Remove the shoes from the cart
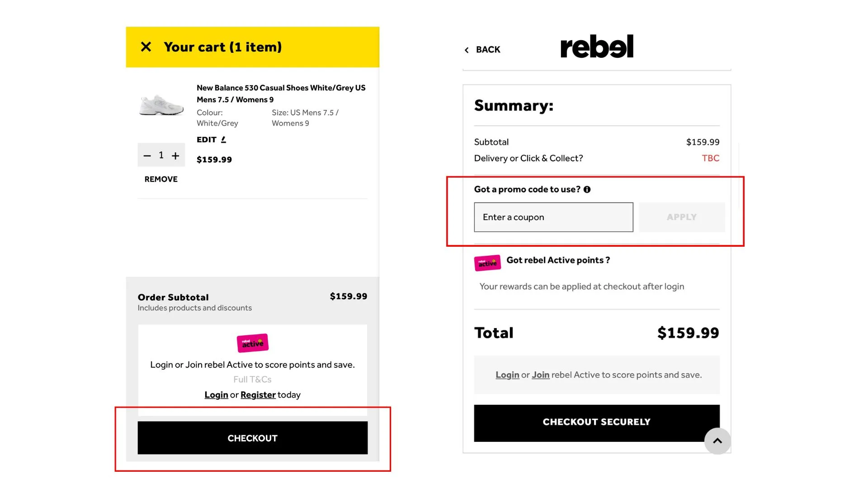The width and height of the screenshot is (868, 488). coord(160,179)
